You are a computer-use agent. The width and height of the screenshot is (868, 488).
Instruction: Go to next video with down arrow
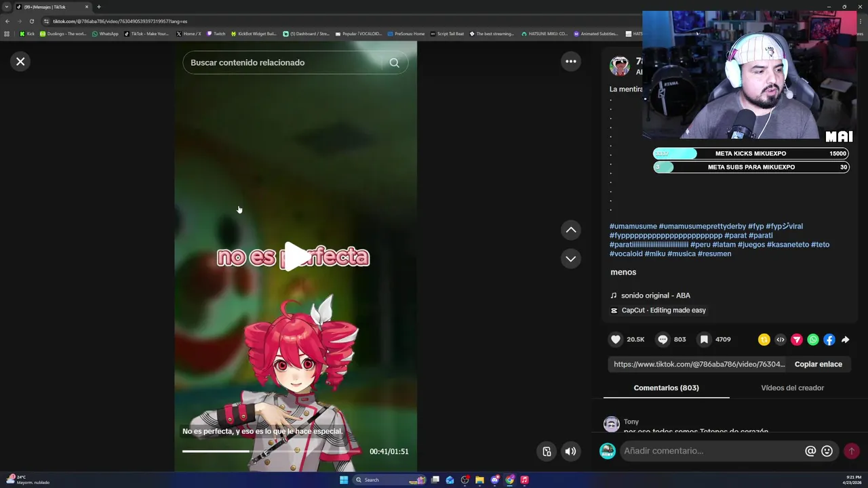(x=571, y=259)
